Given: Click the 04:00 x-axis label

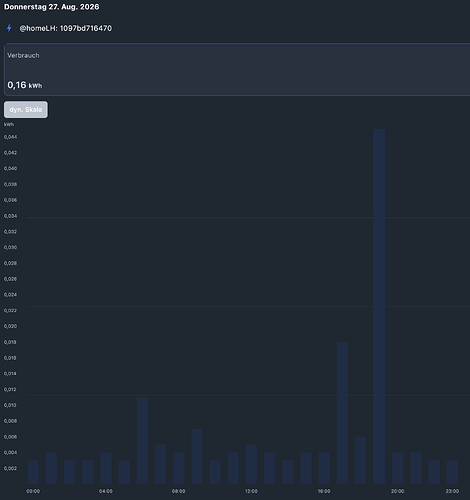Looking at the screenshot, I should (106, 491).
